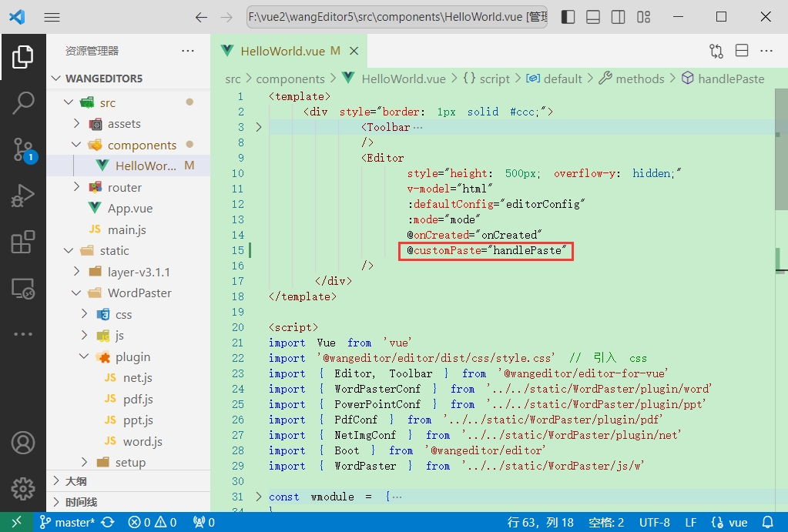Screen dimensions: 788x532
Task: Open the Search view icon
Action: tap(23, 103)
